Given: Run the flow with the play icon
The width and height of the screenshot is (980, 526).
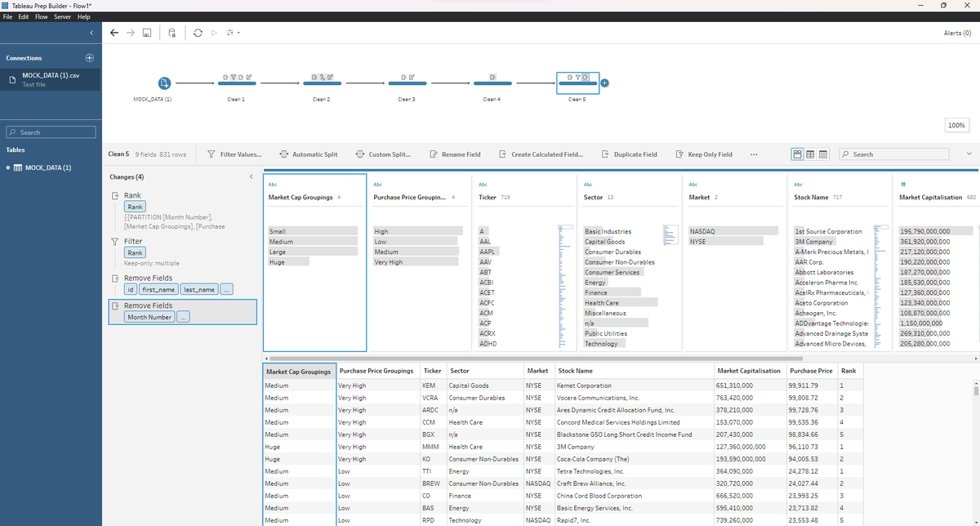Looking at the screenshot, I should point(214,33).
